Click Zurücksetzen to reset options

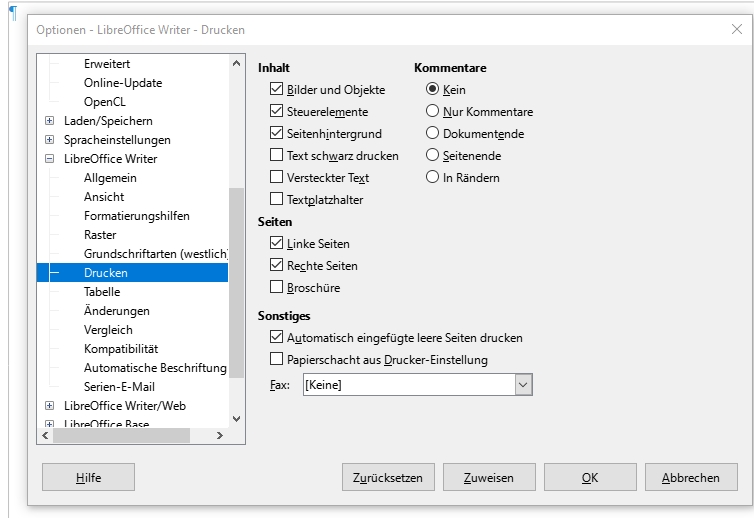pos(388,477)
